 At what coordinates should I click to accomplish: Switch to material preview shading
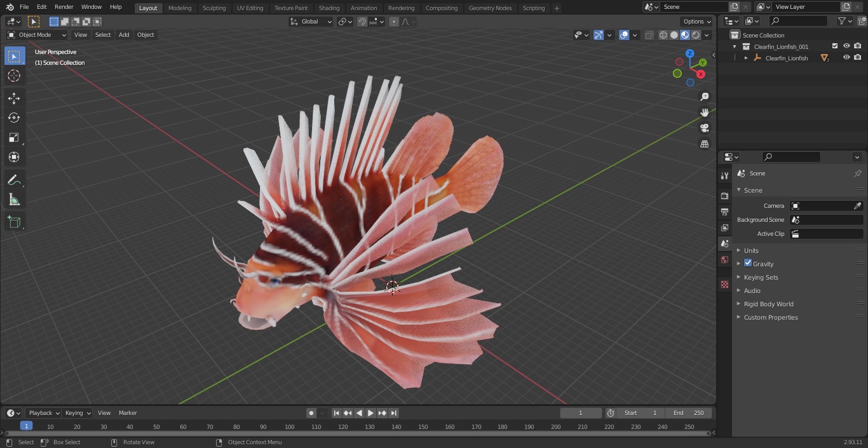[685, 35]
